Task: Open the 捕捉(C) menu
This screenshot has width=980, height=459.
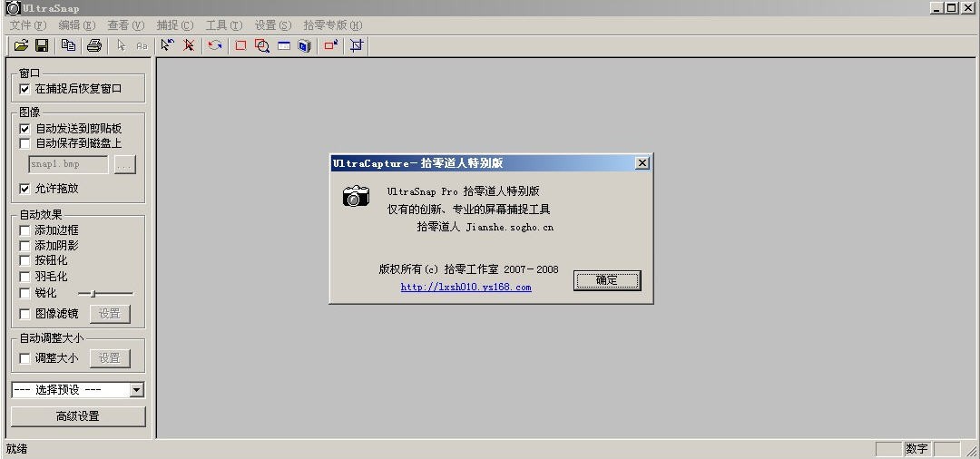Action: tap(175, 25)
